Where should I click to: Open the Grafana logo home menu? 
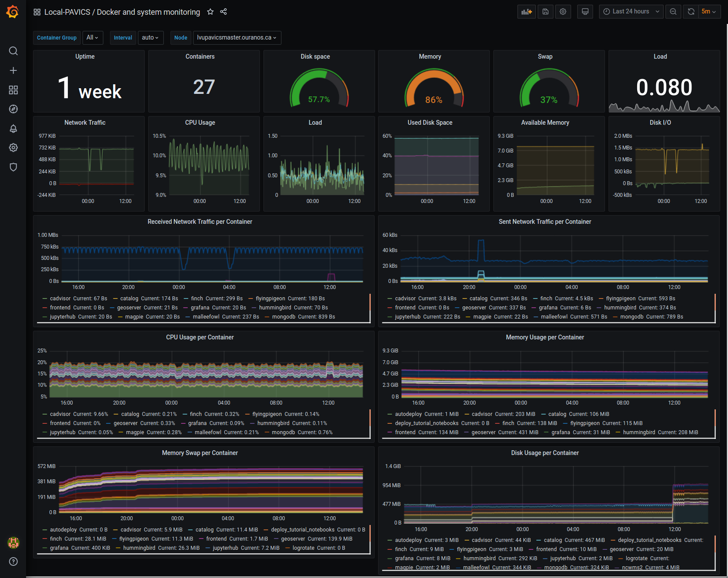pos(13,12)
